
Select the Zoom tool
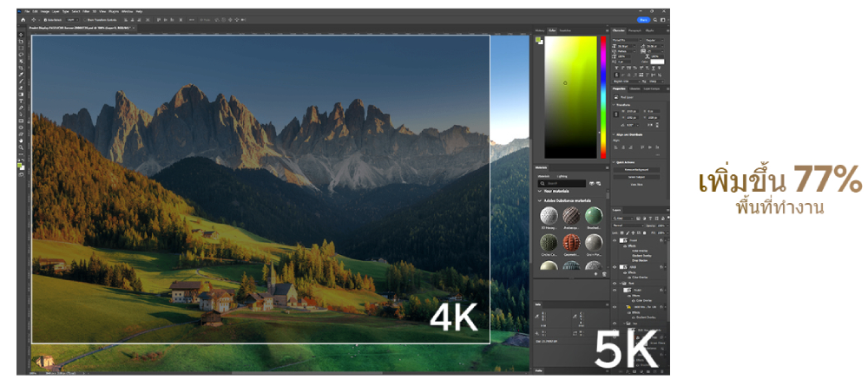(x=21, y=147)
